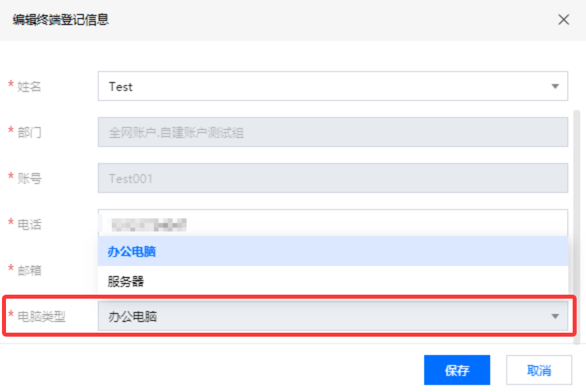Viewport: 586px width, 392px height.
Task: Click the 电脑类型 dropdown arrow
Action: coord(555,316)
